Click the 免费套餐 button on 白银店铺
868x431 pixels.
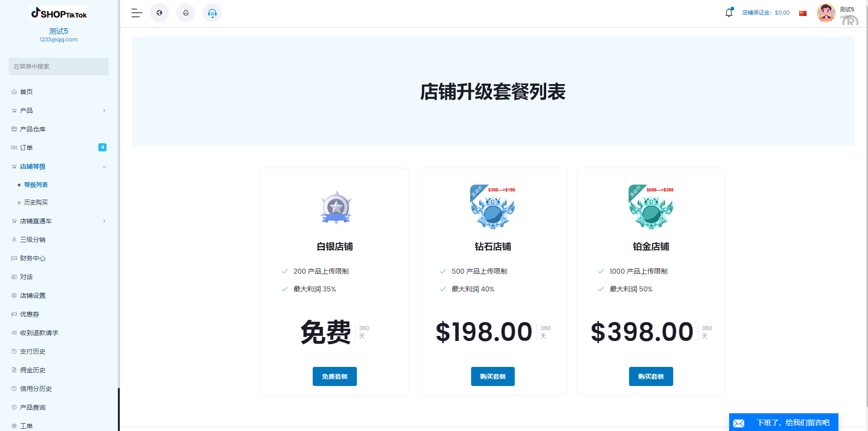pos(335,376)
